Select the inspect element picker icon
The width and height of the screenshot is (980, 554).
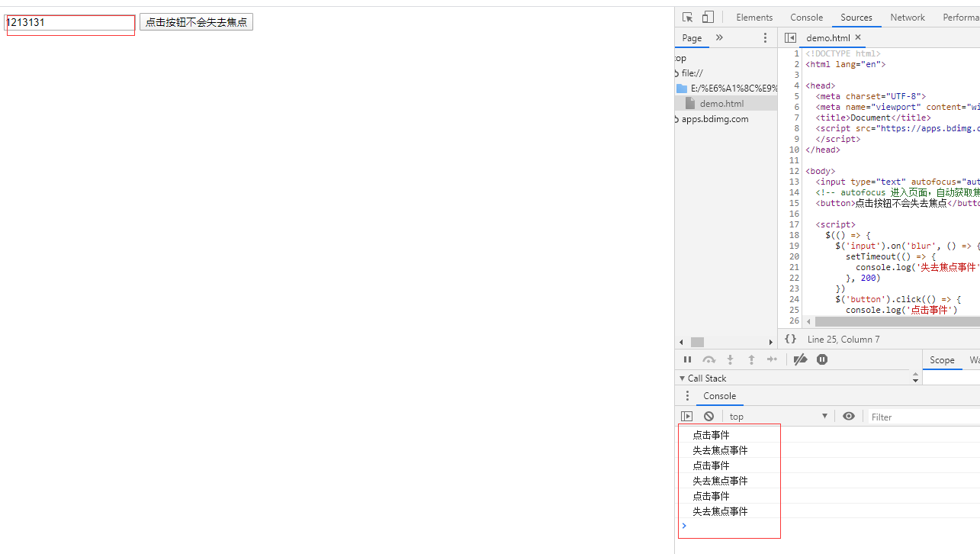(x=687, y=17)
